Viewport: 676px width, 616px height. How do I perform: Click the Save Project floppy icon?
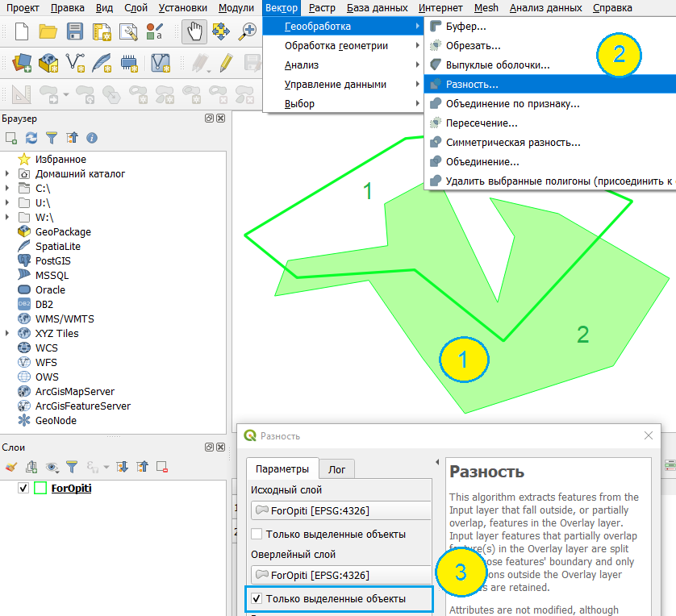click(x=75, y=32)
